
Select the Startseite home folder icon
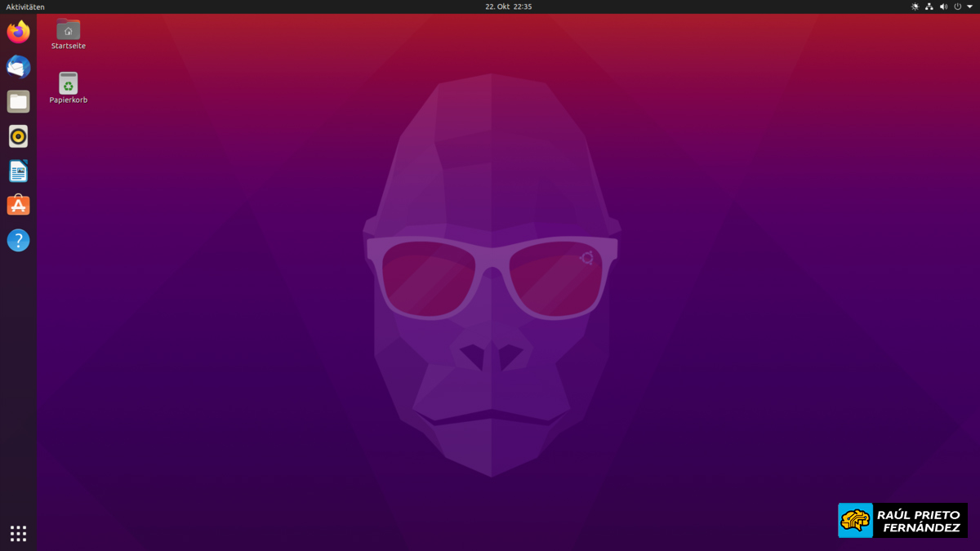click(x=68, y=29)
